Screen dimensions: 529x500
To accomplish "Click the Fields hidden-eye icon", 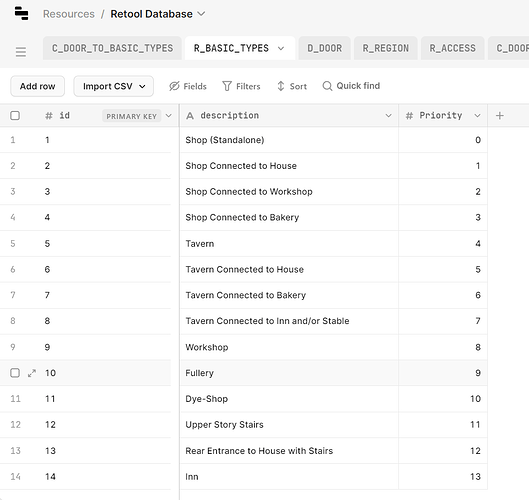I will [174, 86].
